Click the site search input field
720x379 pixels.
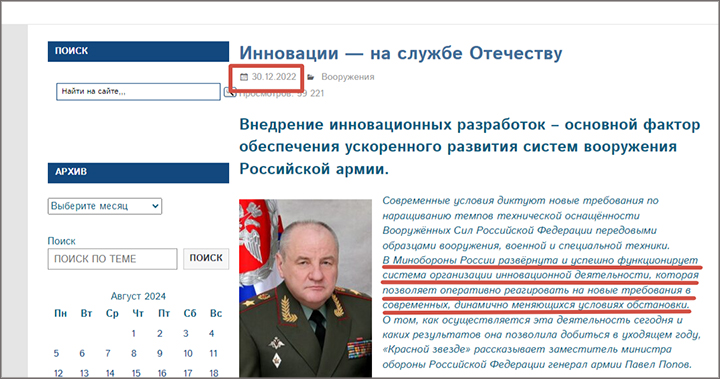click(x=138, y=91)
